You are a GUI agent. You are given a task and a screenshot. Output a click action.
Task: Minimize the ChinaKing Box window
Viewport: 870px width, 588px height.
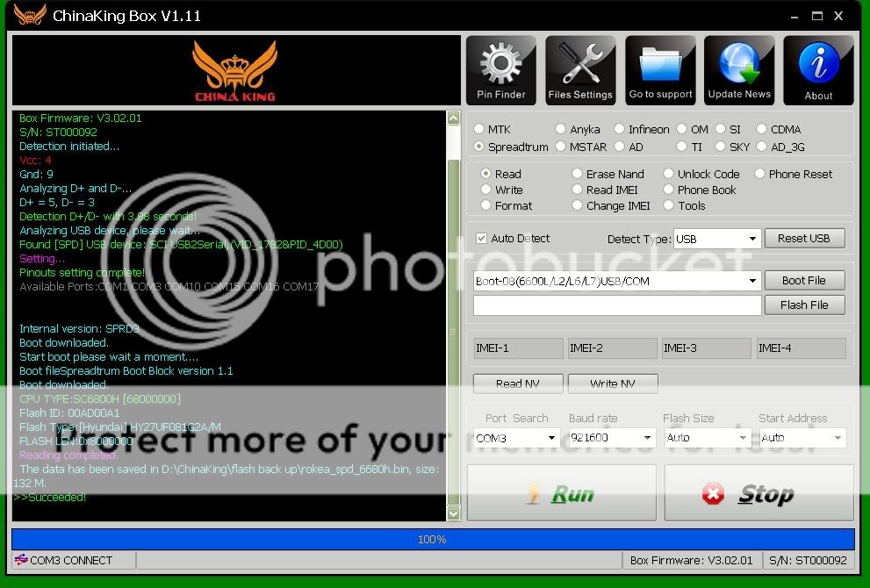795,17
